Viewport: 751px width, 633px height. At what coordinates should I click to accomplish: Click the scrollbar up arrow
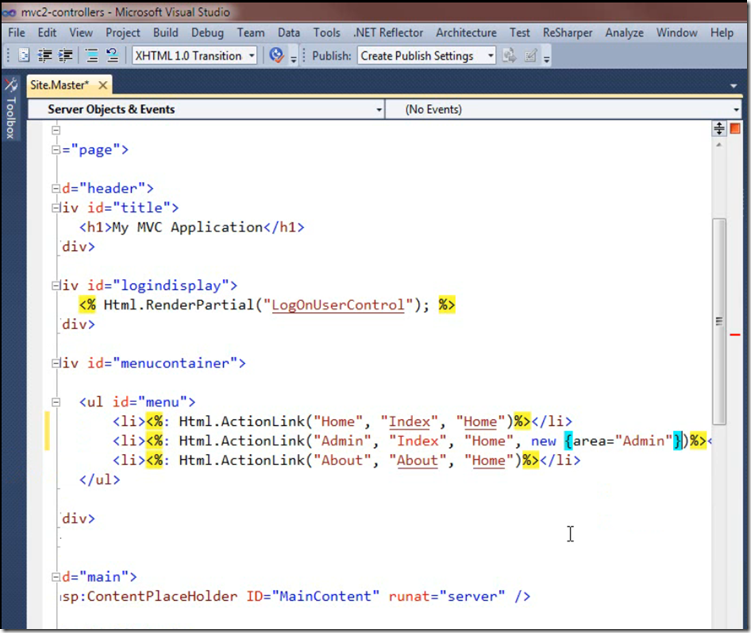point(719,145)
